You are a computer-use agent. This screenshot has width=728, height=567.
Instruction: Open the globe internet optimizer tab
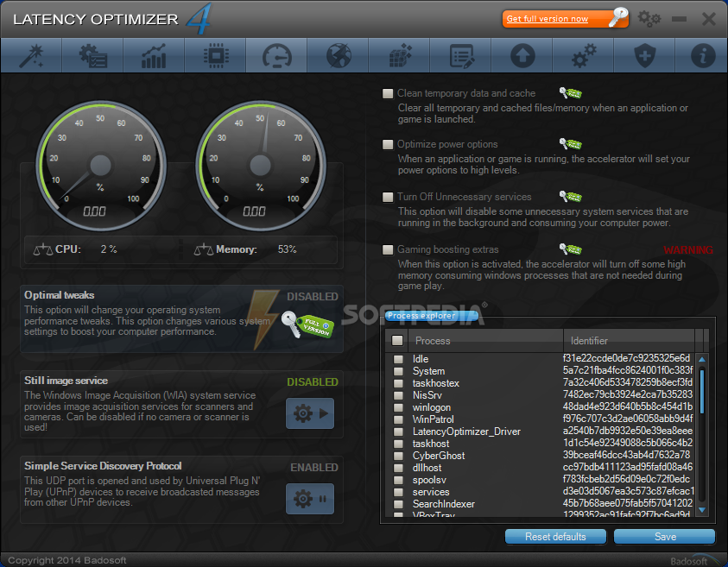(x=338, y=56)
